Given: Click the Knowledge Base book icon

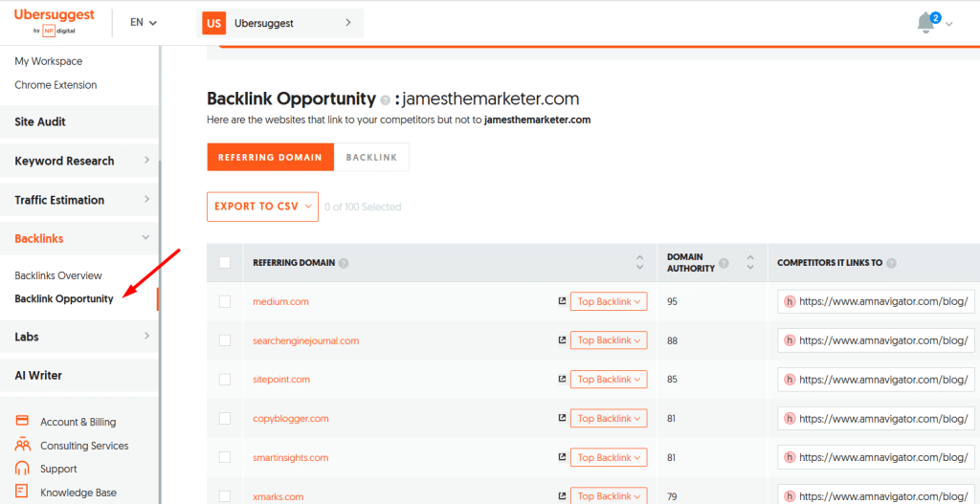Looking at the screenshot, I should click(x=23, y=493).
